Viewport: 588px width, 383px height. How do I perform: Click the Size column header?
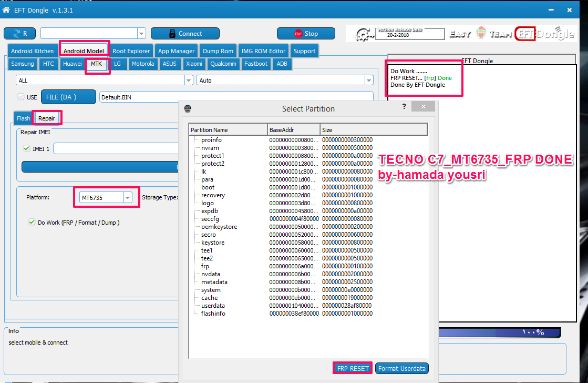[x=374, y=129]
